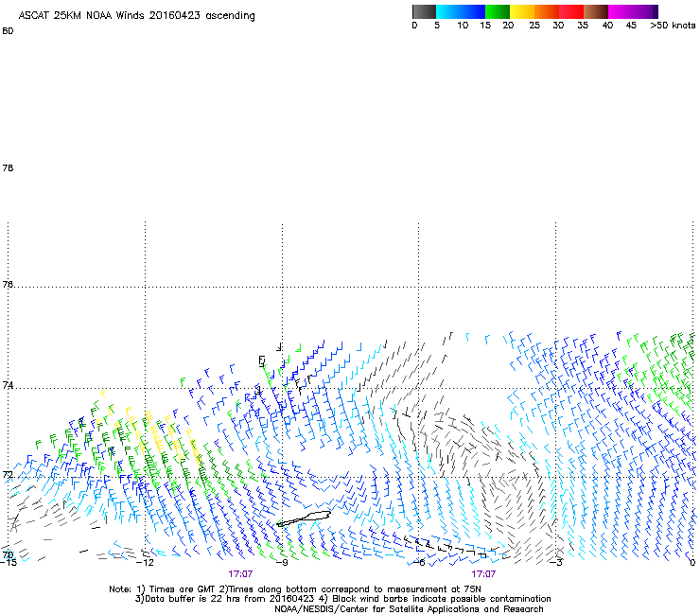The width and height of the screenshot is (700, 615).
Task: Click the green 15-20 knots color scale segment
Action: 498,11
